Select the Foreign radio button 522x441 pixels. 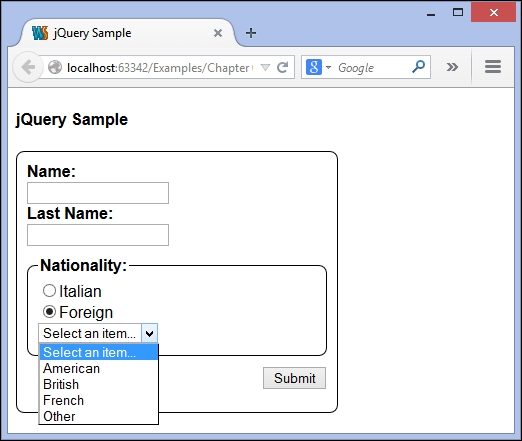49,312
